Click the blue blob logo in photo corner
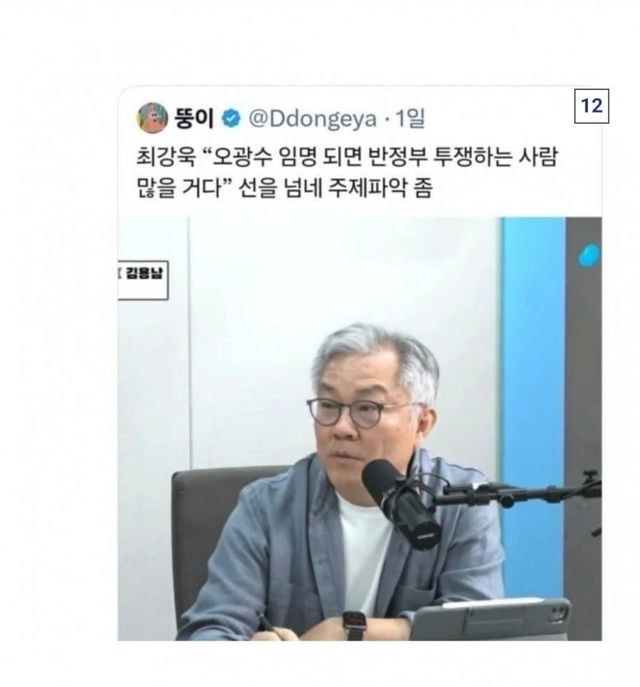The width and height of the screenshot is (640, 687). pos(589,255)
